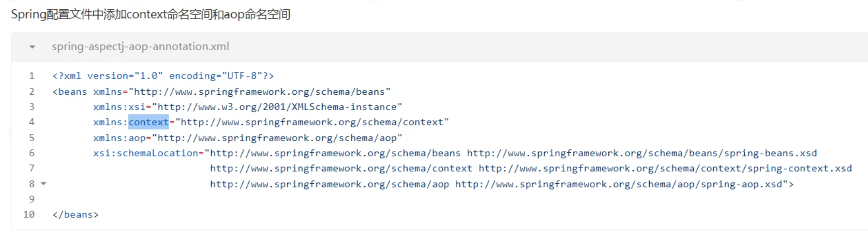Viewport: 868px width, 237px height.
Task: Click the closing </beans> tag
Action: coord(76,214)
